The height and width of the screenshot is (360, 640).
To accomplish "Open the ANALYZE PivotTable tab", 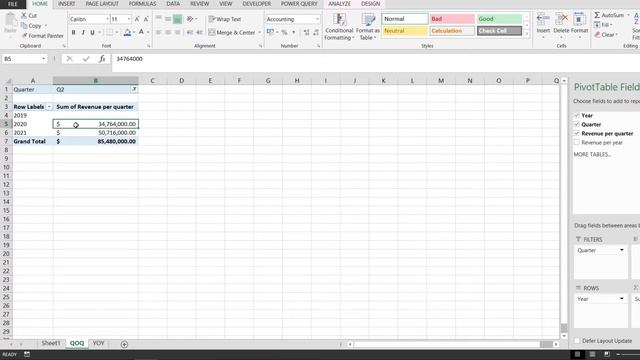I will point(340,4).
